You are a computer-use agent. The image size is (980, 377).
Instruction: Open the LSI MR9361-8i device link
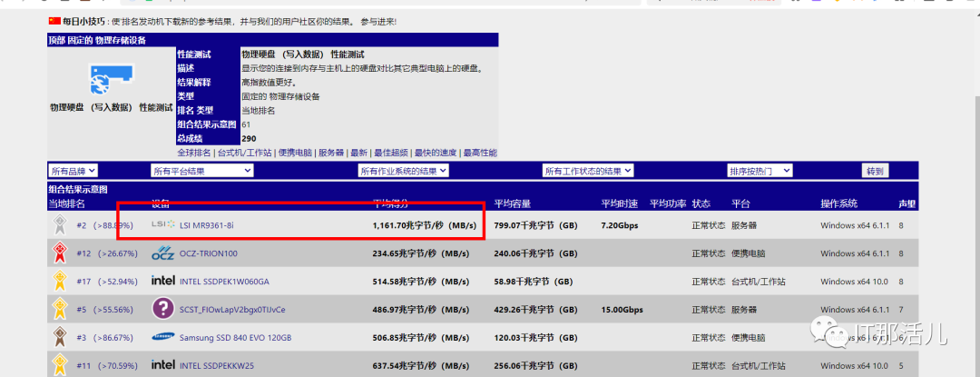[x=207, y=225]
